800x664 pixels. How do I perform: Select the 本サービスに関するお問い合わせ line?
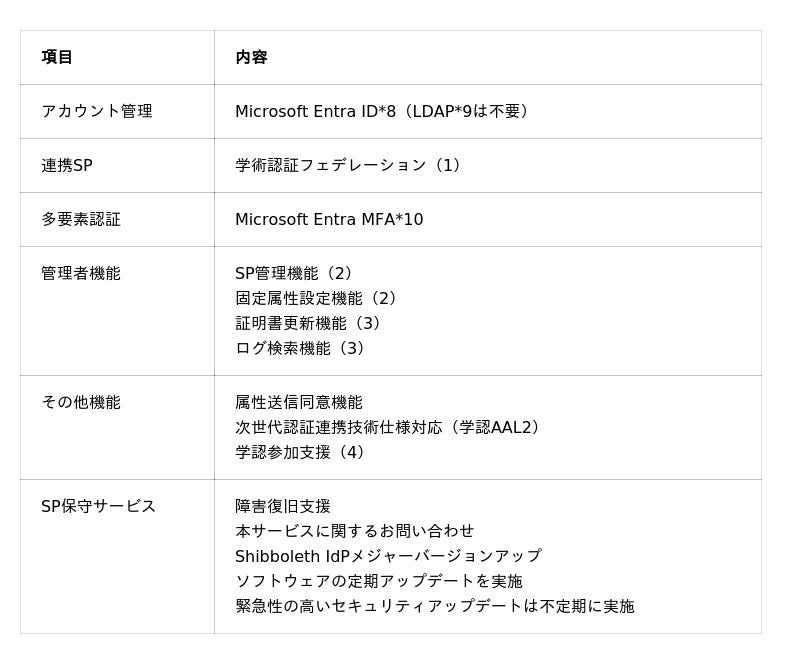[355, 531]
